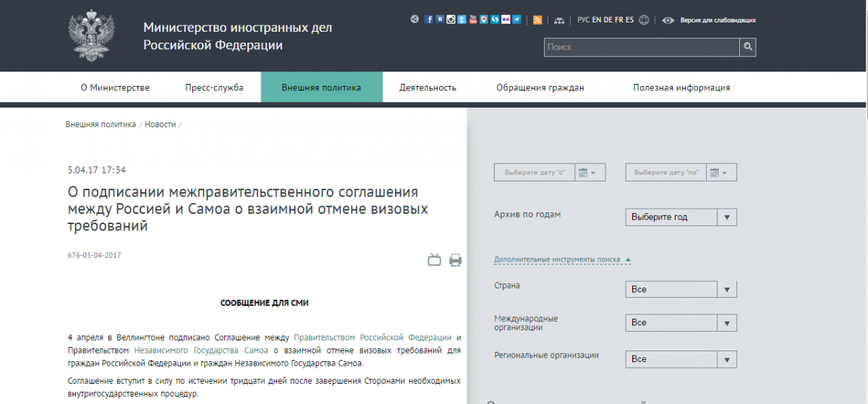This screenshot has height=404, width=868.
Task: Click the Telegram channel icon
Action: [x=516, y=20]
